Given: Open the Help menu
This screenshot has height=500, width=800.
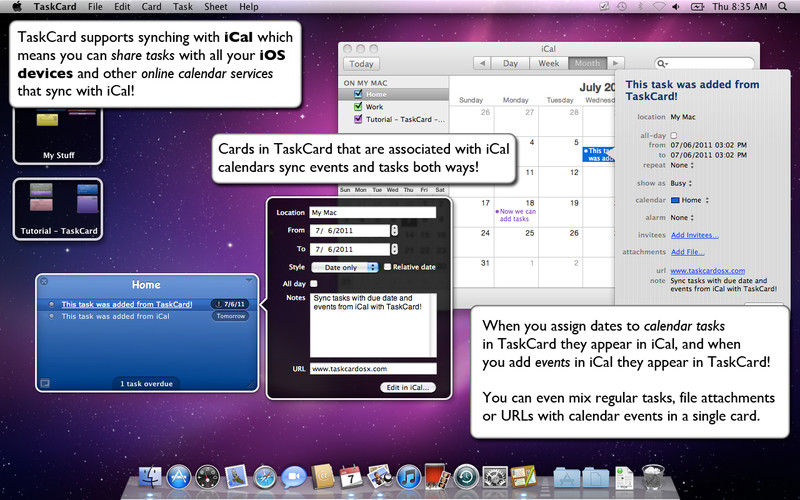Looking at the screenshot, I should [x=248, y=7].
